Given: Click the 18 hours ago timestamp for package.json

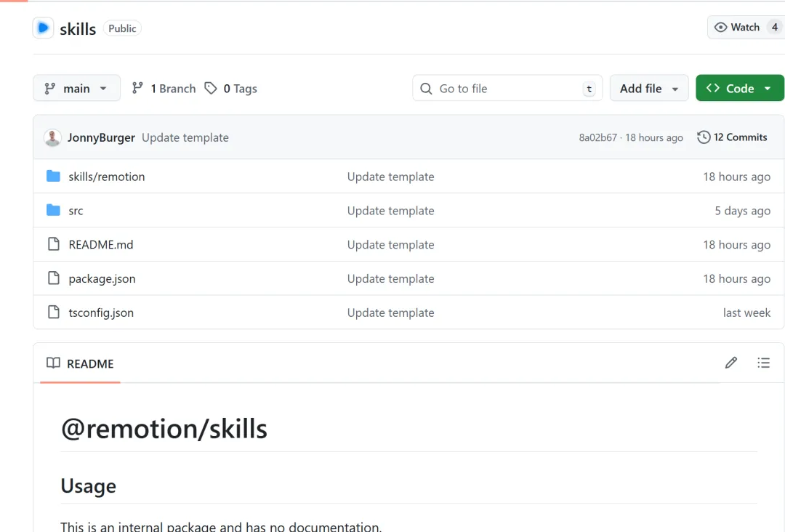Looking at the screenshot, I should (x=736, y=279).
